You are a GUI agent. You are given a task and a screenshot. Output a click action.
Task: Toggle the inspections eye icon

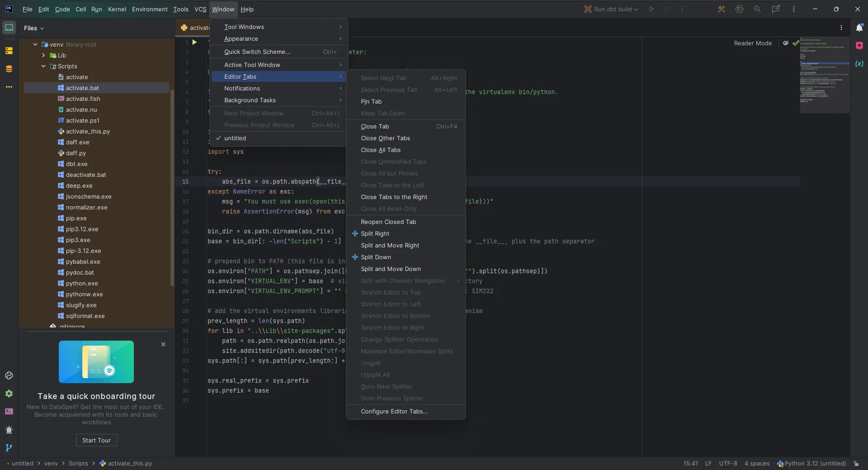pyautogui.click(x=786, y=43)
